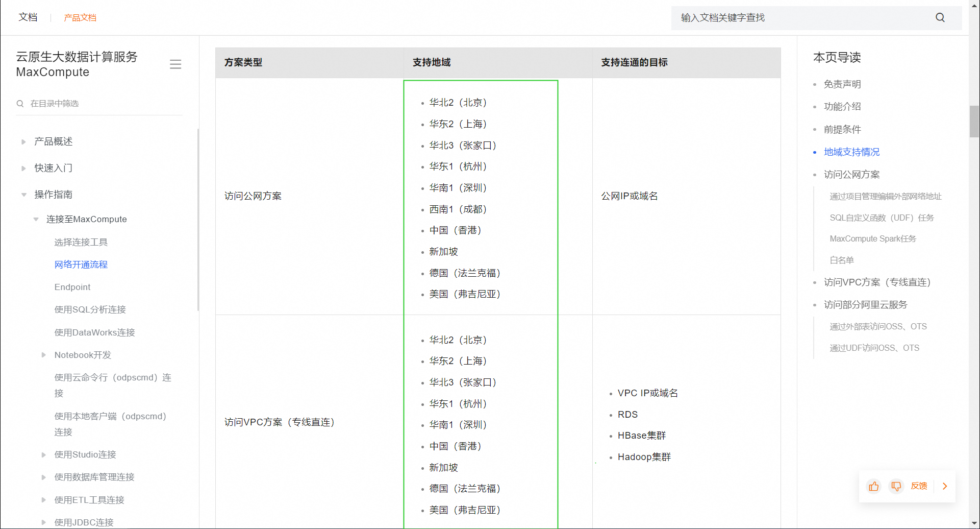Screen dimensions: 980x529
Task: Jump to 访问公网方案 in page guide
Action: [851, 175]
